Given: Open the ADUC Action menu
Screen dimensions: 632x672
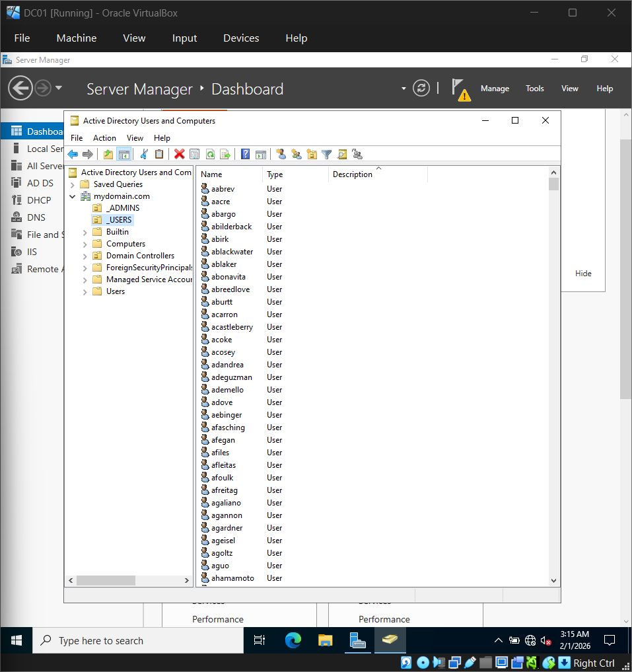Looking at the screenshot, I should [104, 138].
